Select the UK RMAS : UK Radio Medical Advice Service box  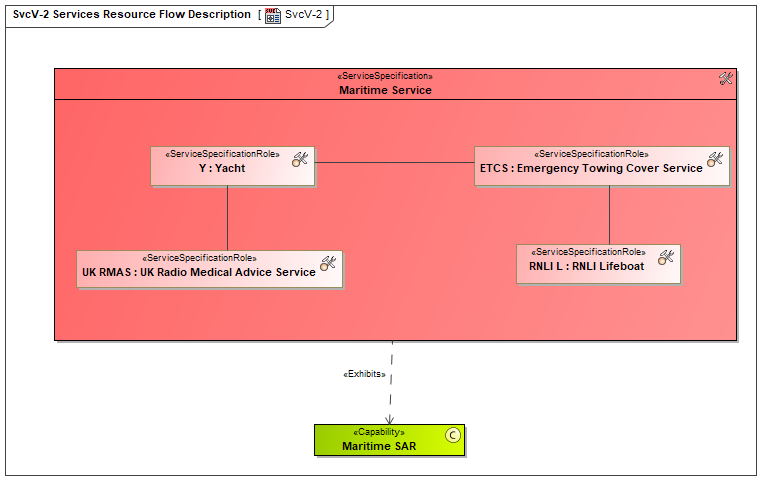210,269
